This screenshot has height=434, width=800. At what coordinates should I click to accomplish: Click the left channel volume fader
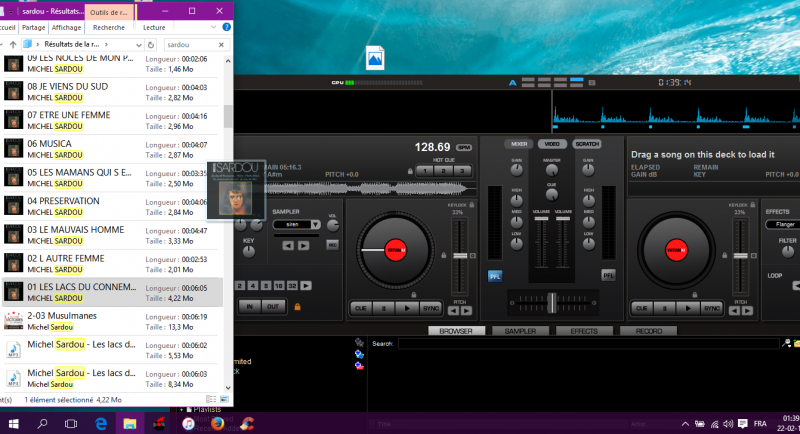[x=541, y=219]
